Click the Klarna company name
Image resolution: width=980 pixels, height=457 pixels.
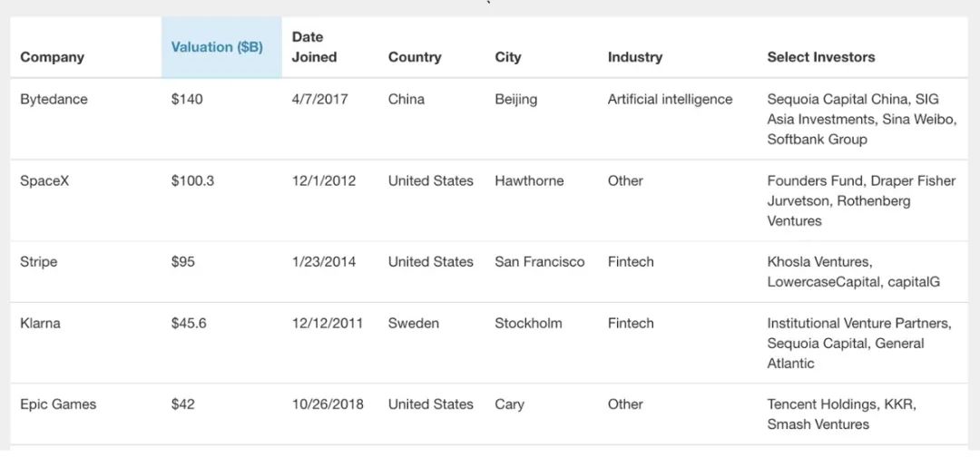[40, 324]
